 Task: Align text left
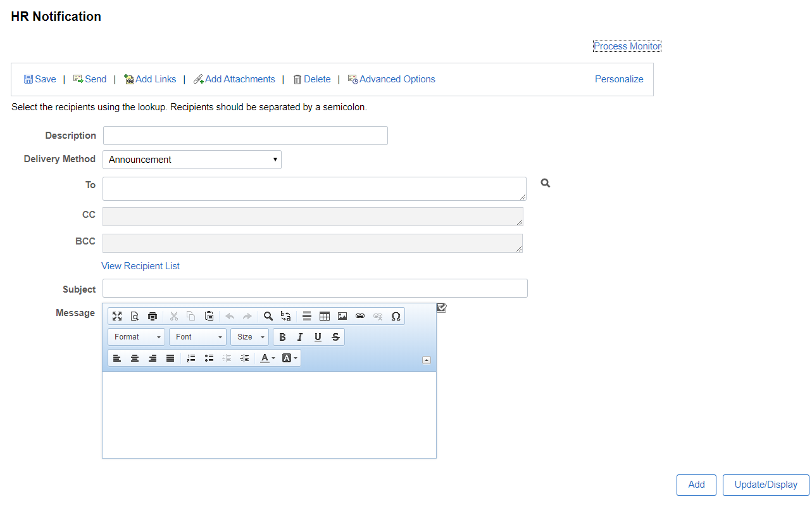tap(117, 359)
